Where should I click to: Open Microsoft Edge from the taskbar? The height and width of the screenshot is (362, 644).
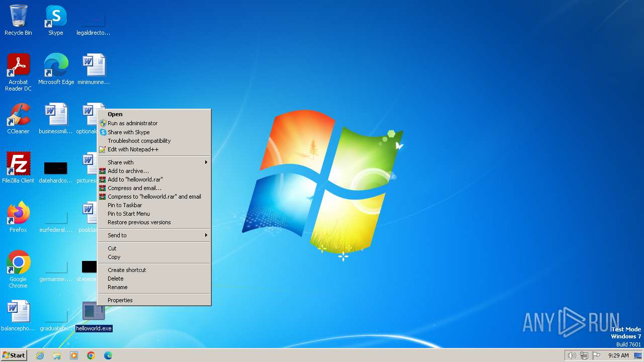(108, 355)
